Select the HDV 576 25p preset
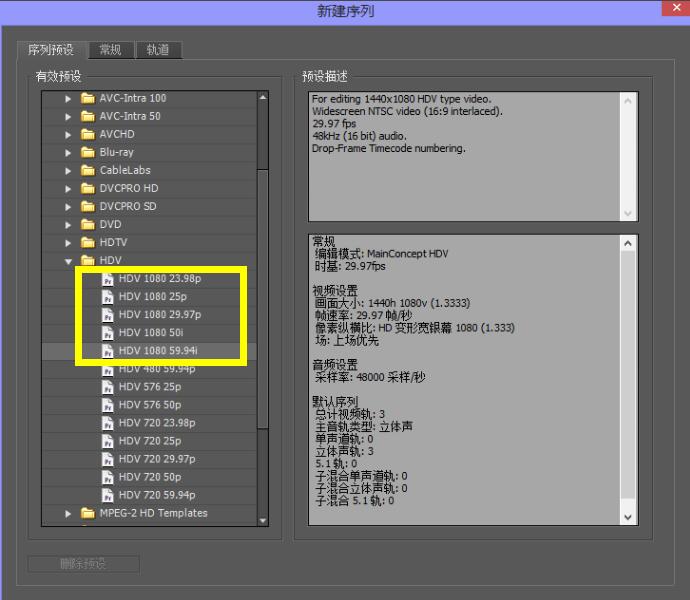The height and width of the screenshot is (600, 690). tap(150, 387)
